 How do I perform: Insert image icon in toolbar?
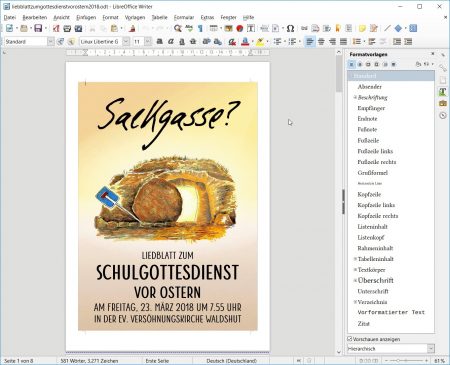click(x=228, y=28)
